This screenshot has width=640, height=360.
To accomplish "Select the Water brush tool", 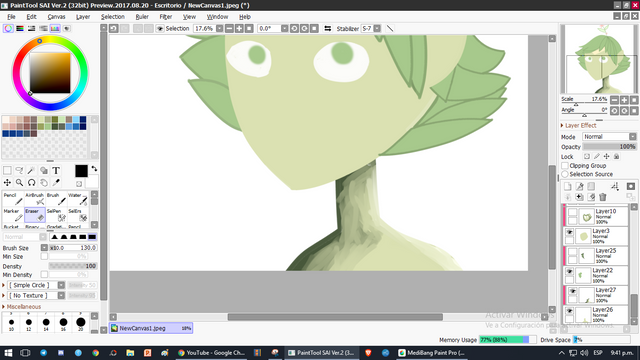I will [78, 199].
